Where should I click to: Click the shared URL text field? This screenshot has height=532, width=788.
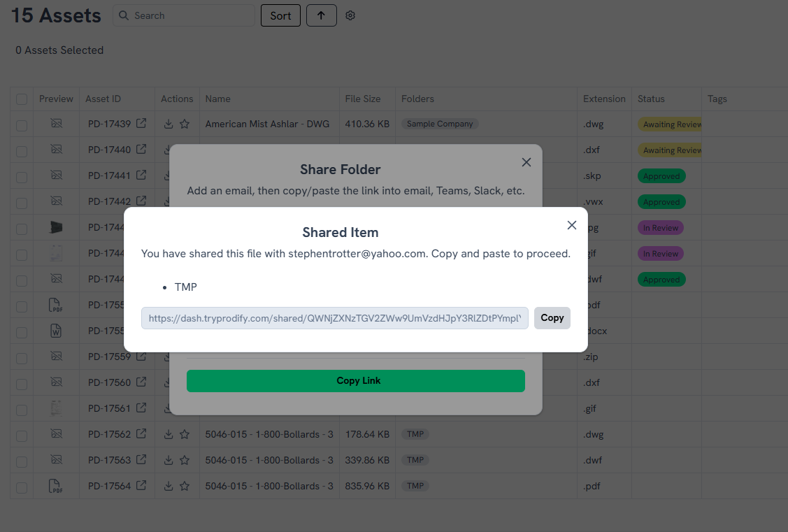click(334, 318)
